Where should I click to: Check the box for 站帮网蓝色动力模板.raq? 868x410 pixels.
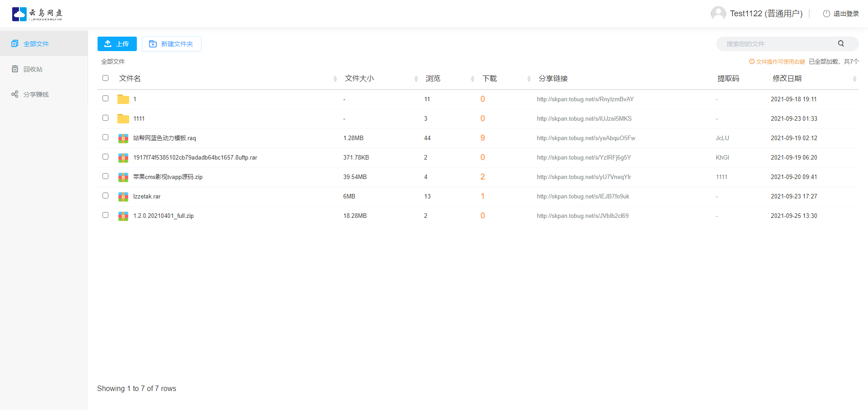point(105,137)
